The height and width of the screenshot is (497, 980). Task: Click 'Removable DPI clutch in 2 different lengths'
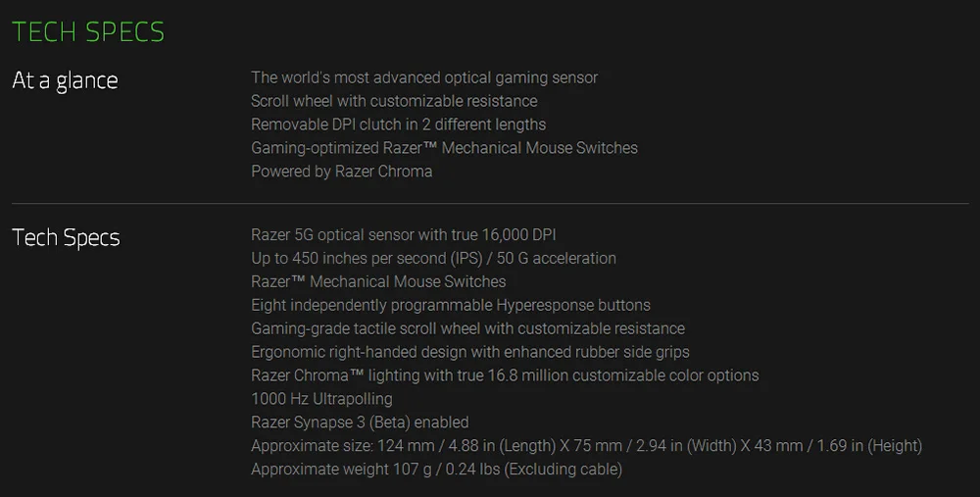click(x=399, y=124)
